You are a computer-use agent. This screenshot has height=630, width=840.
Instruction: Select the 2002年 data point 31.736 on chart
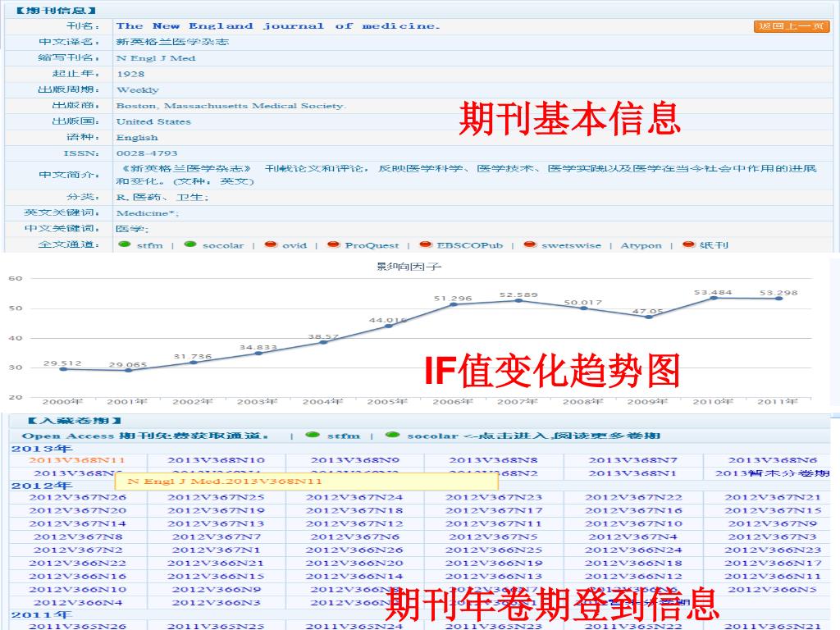[x=194, y=363]
